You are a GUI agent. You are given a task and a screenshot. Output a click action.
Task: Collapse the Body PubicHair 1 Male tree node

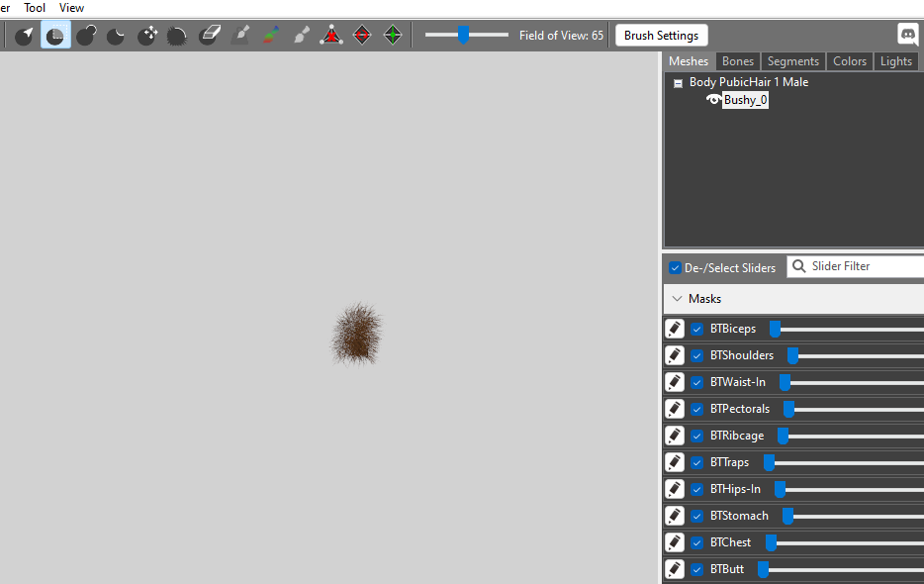pos(679,83)
